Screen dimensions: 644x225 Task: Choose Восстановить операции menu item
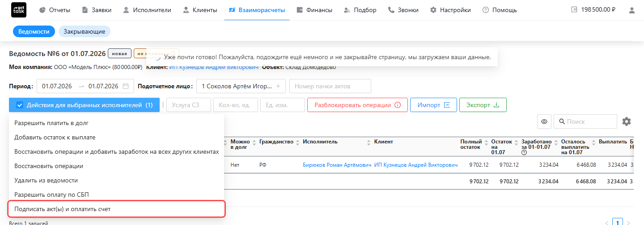pyautogui.click(x=116, y=166)
